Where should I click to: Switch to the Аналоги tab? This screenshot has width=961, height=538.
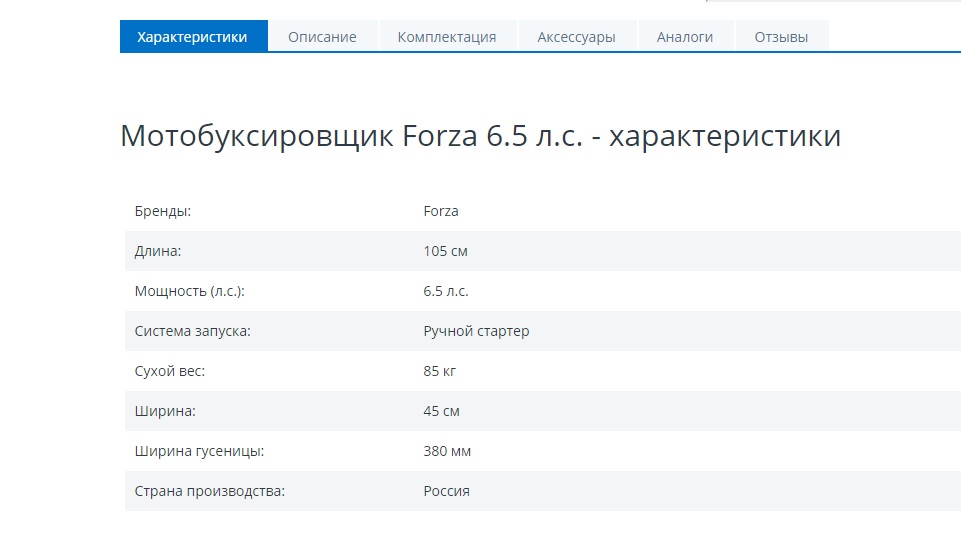pyautogui.click(x=685, y=37)
